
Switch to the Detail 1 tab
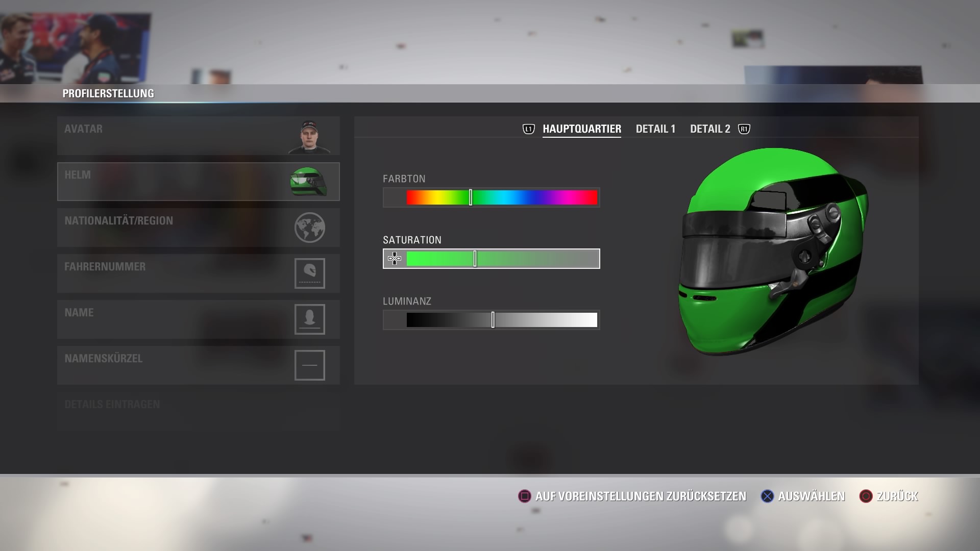[655, 129]
